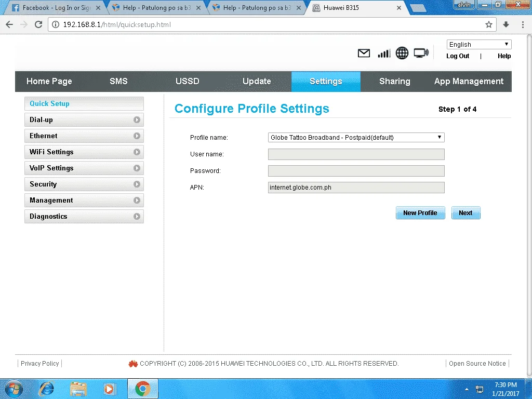Select Quick Setup in the sidebar
This screenshot has width=532, height=399.
(84, 103)
